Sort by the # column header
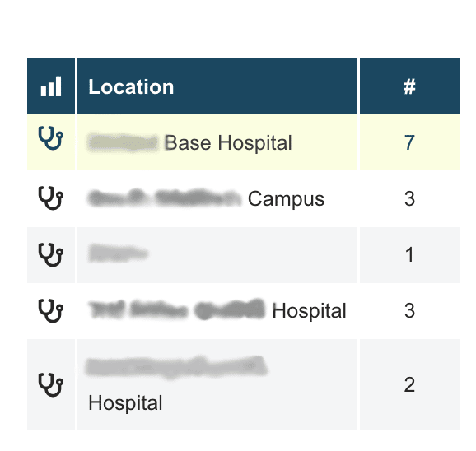This screenshot has height=451, width=476. (x=409, y=86)
